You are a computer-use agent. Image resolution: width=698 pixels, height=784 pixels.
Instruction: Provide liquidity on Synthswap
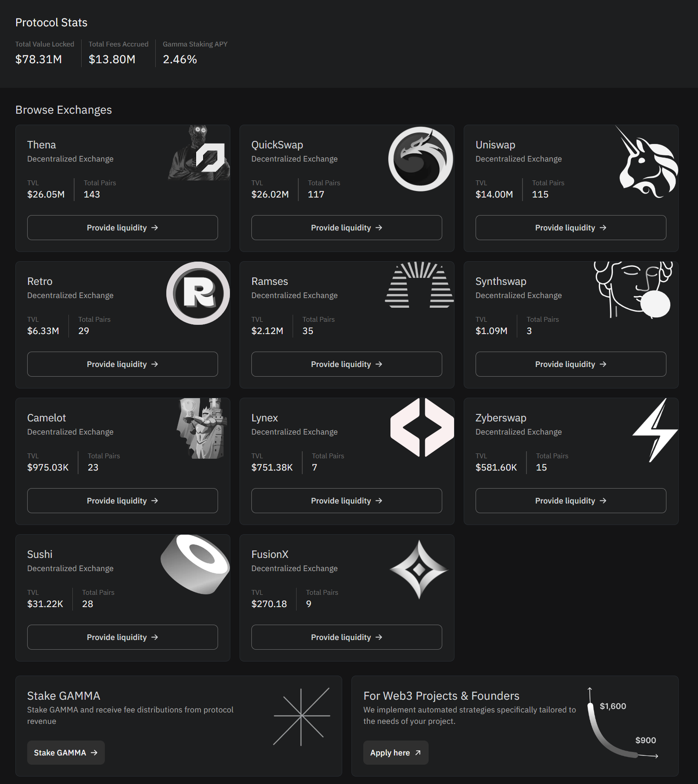(x=571, y=364)
